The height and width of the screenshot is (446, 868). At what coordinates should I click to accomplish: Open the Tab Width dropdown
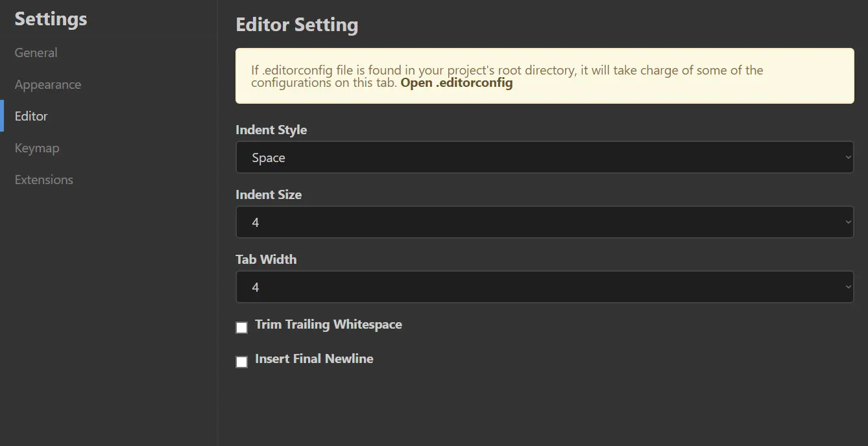[x=544, y=287]
